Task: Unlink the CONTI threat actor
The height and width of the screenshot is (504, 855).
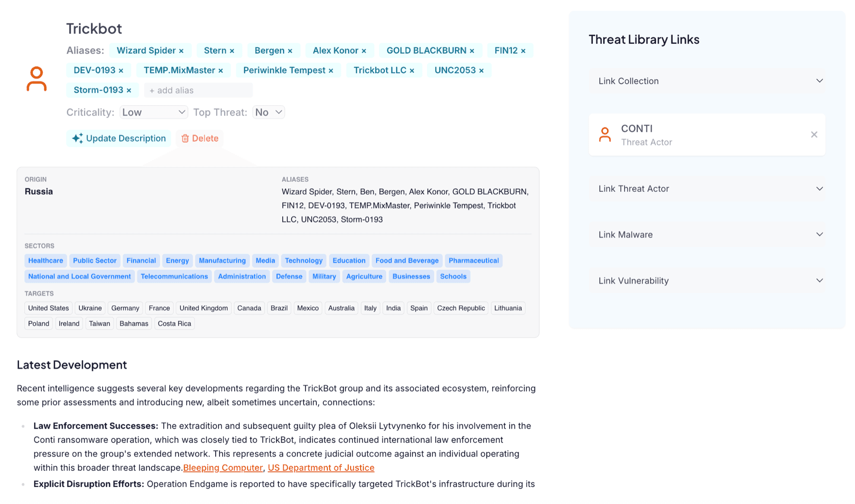Action: click(x=814, y=134)
